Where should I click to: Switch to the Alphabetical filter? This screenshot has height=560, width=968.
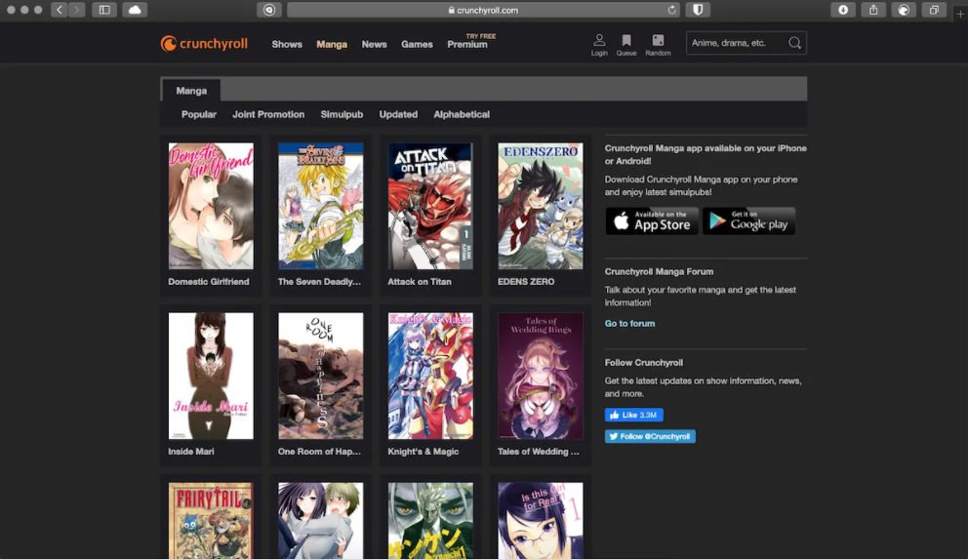[462, 114]
